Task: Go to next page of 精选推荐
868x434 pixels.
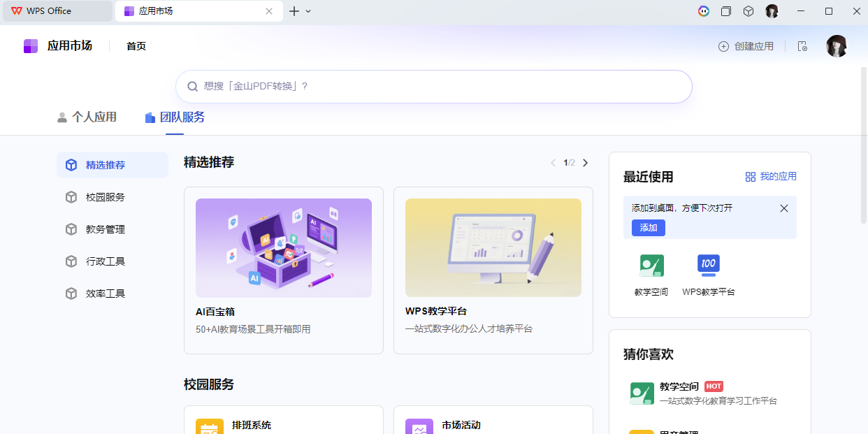Action: click(x=586, y=163)
